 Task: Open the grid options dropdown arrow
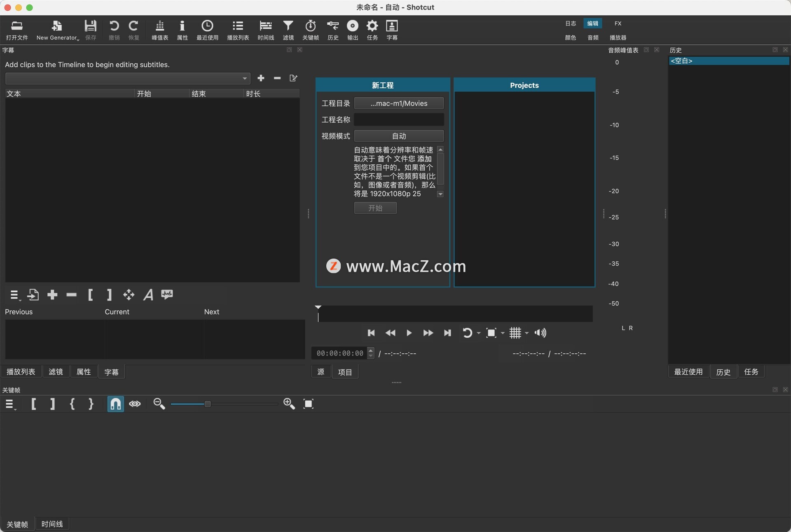[527, 333]
